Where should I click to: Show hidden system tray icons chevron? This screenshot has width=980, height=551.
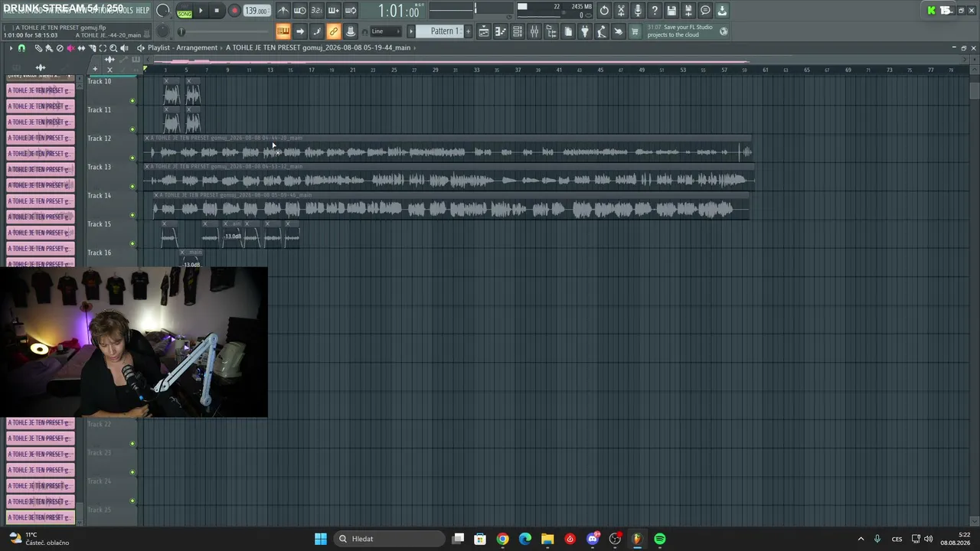[861, 539]
